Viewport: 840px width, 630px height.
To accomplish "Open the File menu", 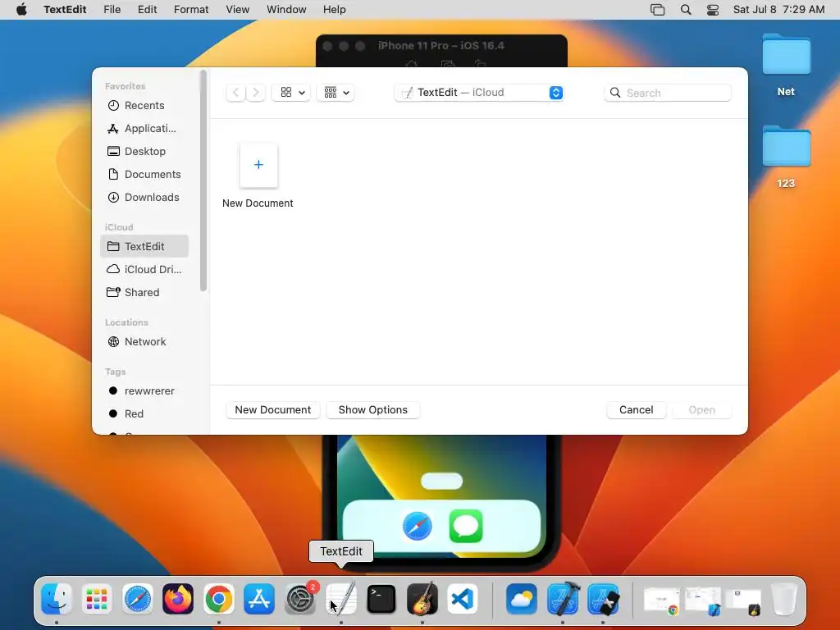I will coord(112,10).
